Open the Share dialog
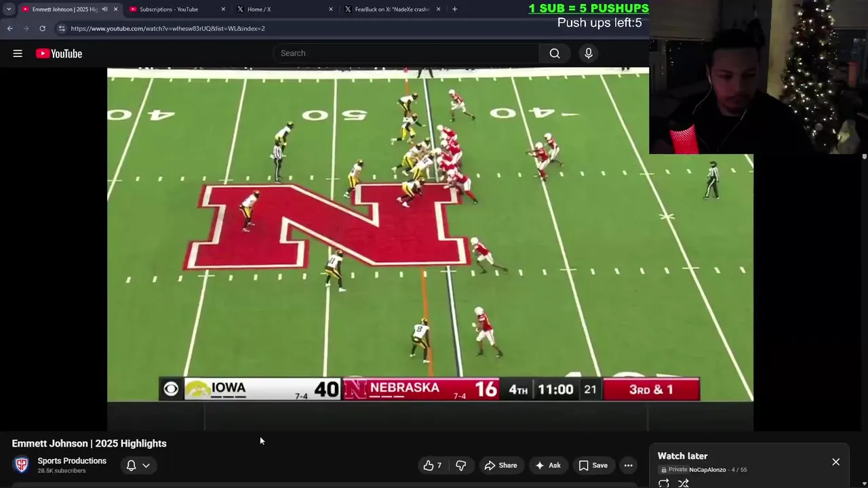Viewport: 868px width, 488px height. (x=500, y=466)
